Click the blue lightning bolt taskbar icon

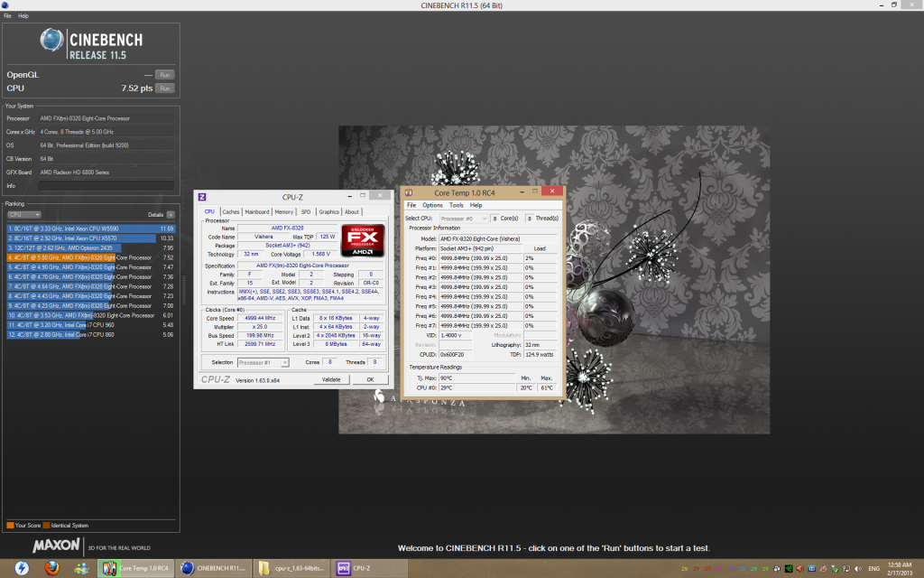[22, 568]
